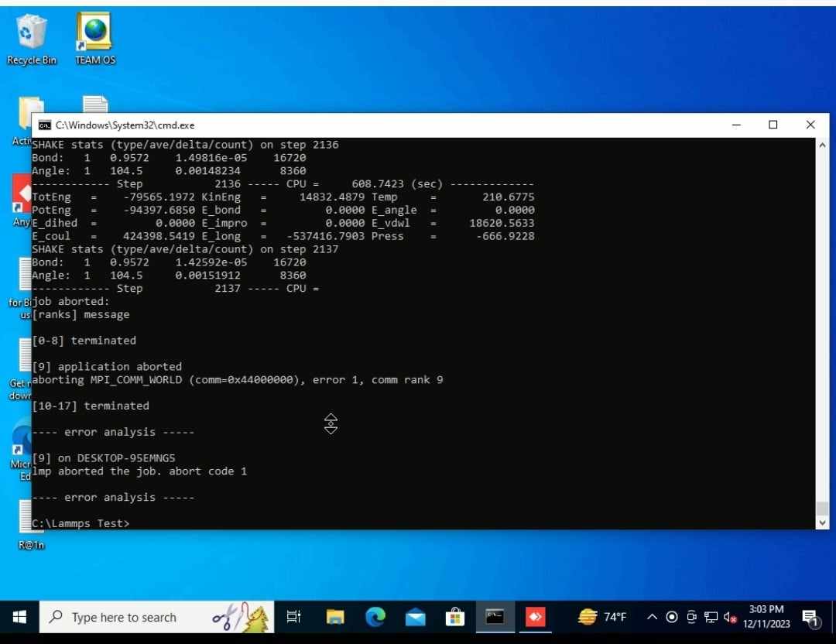Viewport: 836px width, 644px height.
Task: Click the '[9] application aborted' line
Action: click(x=107, y=367)
